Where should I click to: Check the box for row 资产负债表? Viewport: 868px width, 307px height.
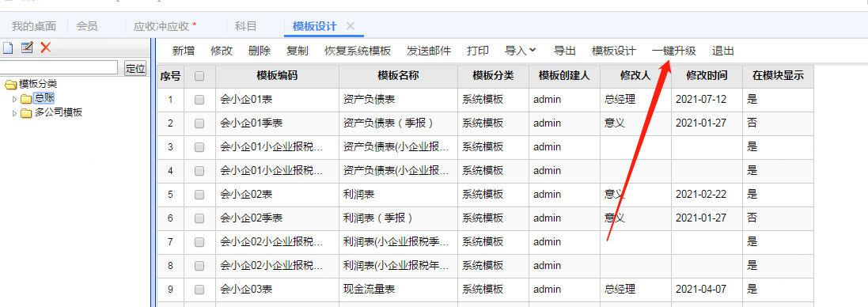pos(199,100)
